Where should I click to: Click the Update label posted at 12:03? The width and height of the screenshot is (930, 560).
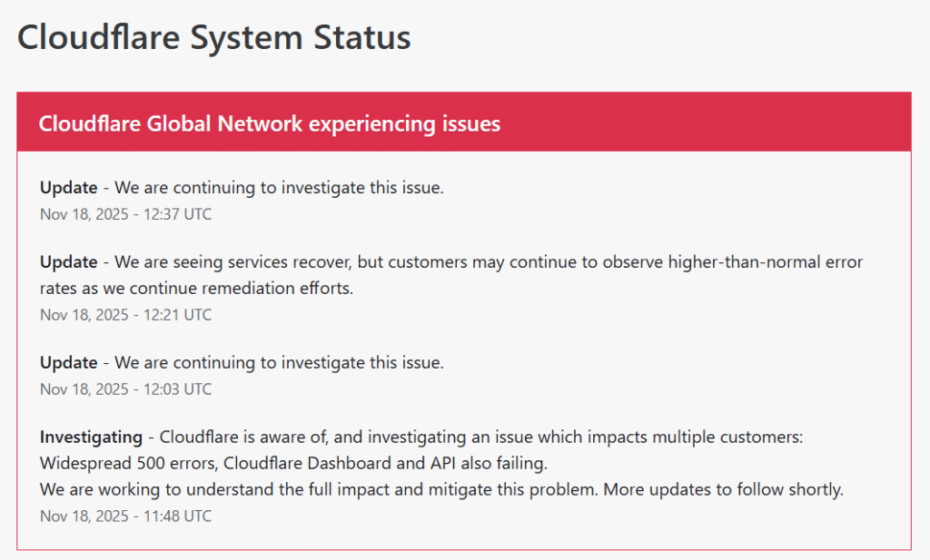(x=68, y=362)
